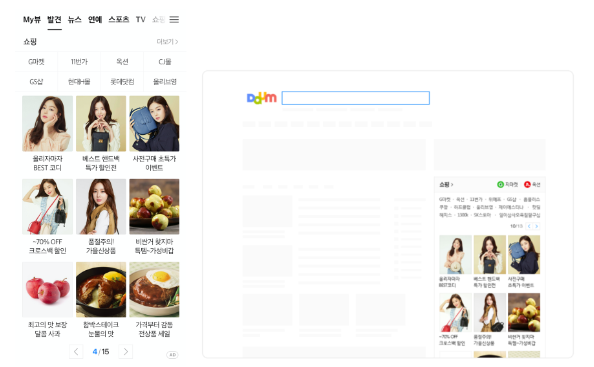Image resolution: width=594 pixels, height=367 pixels.
Task: Open the 현대H몰 shop link
Action: pos(79,81)
